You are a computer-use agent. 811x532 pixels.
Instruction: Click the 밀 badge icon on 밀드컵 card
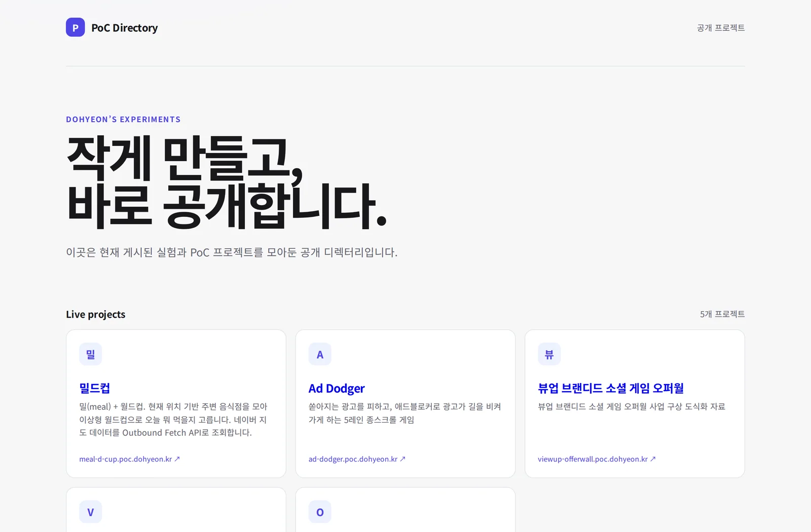coord(91,354)
